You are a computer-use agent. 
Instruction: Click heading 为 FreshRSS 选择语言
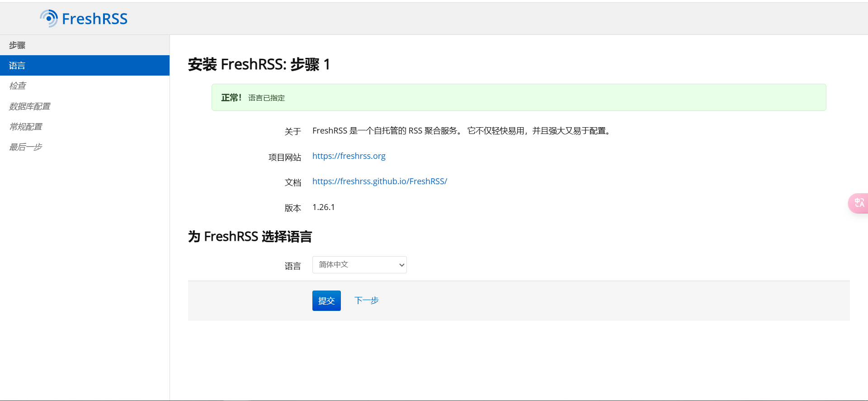(x=250, y=237)
